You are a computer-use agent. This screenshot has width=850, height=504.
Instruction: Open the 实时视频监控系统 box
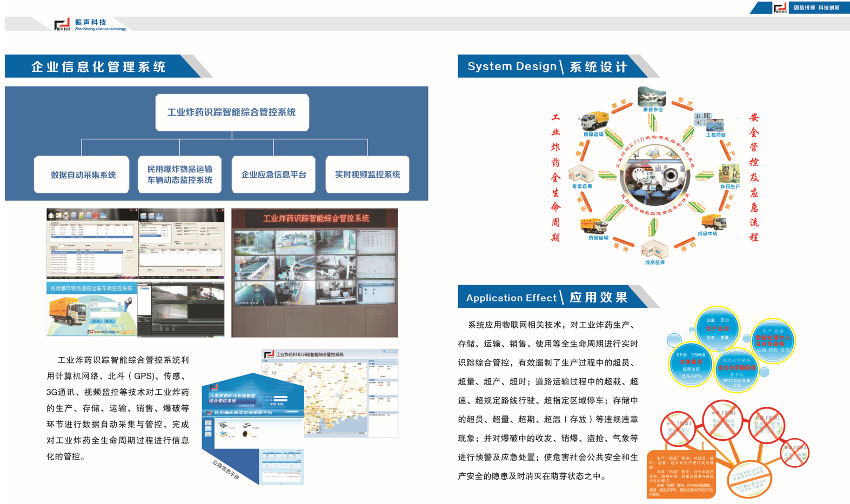(x=367, y=174)
